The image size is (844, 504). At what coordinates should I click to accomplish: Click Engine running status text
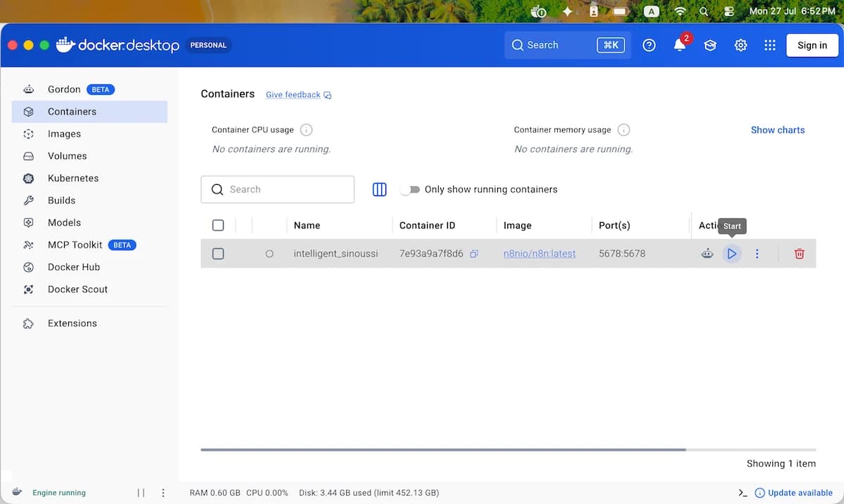[x=59, y=493]
